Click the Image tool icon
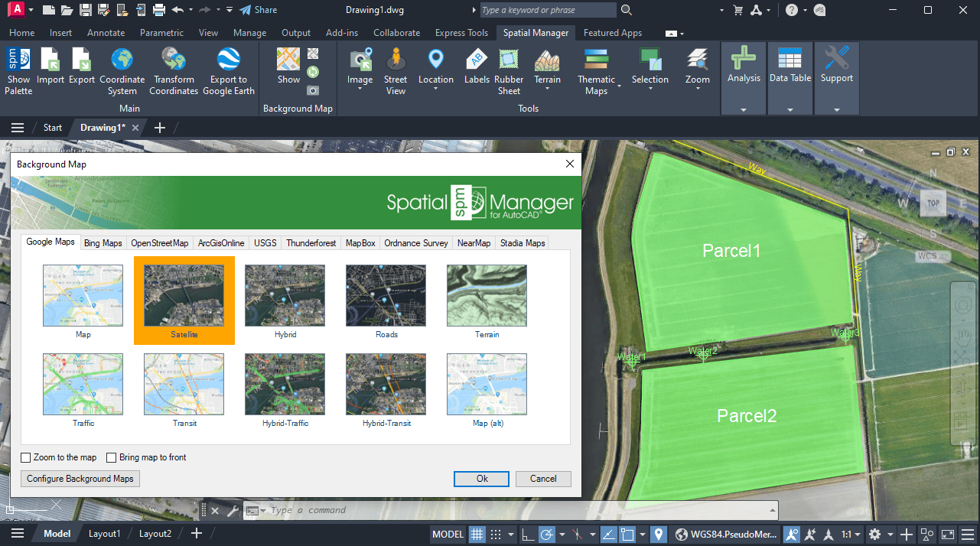Image resolution: width=980 pixels, height=546 pixels. [x=360, y=60]
